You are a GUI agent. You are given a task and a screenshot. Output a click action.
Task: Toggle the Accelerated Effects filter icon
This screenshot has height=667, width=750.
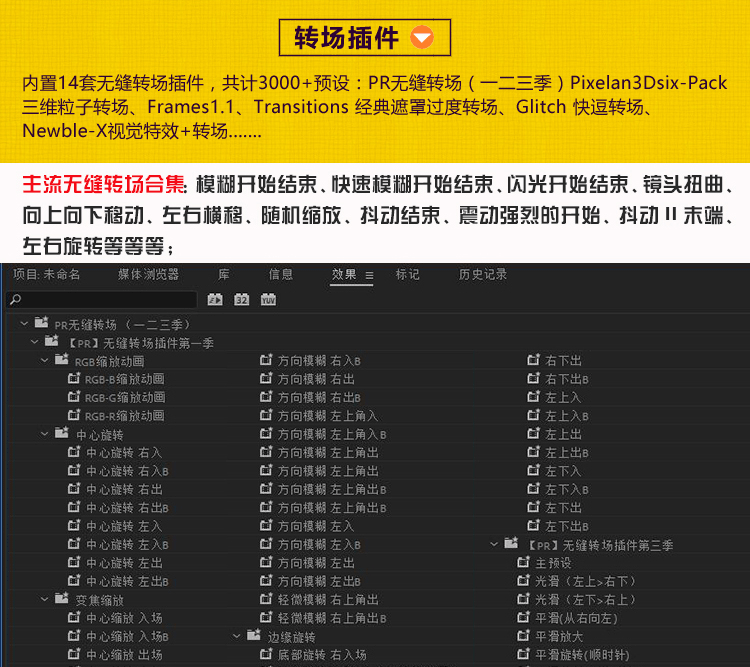click(x=215, y=300)
